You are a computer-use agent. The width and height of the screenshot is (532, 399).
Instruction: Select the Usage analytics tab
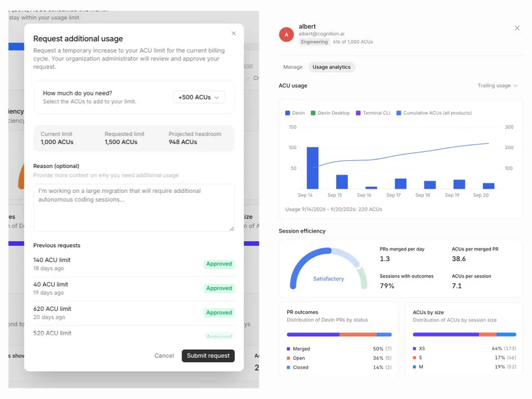coord(331,67)
